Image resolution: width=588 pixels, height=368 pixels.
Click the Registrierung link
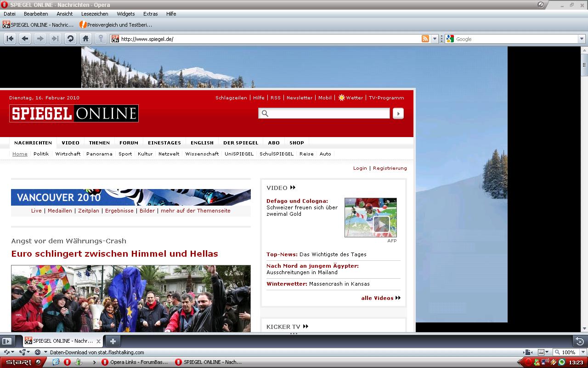click(390, 168)
